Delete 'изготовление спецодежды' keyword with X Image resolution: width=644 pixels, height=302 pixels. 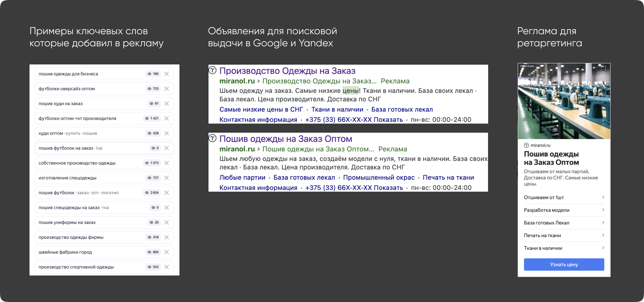coord(167,178)
